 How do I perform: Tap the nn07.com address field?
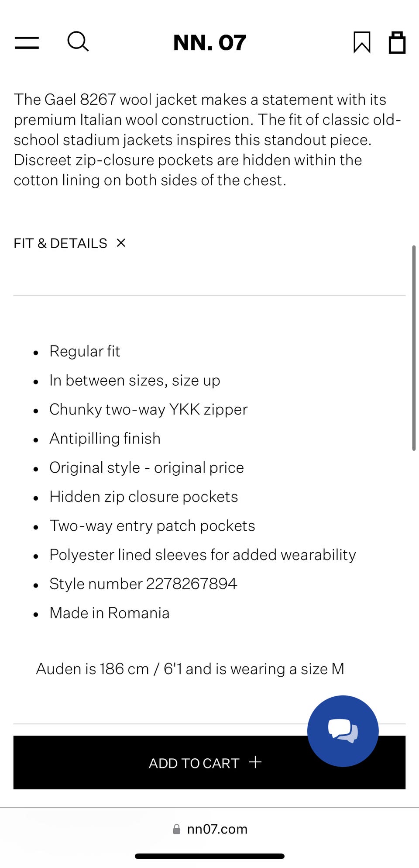217,829
